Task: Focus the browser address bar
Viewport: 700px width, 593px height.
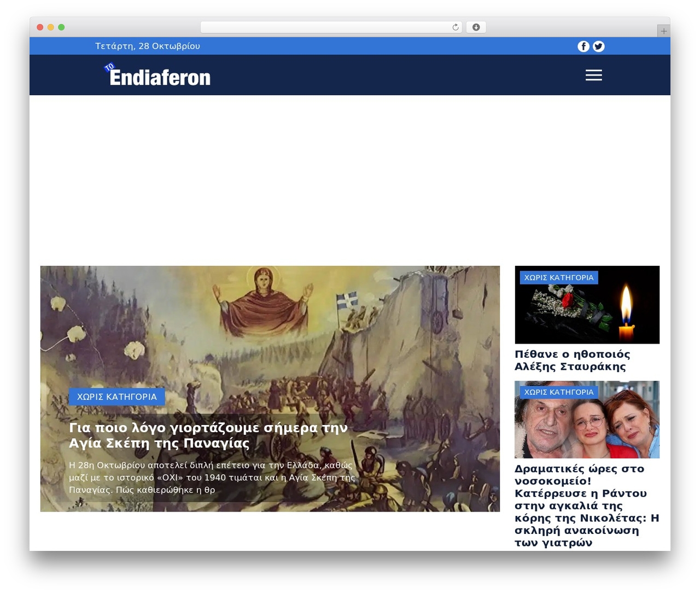Action: pyautogui.click(x=331, y=27)
